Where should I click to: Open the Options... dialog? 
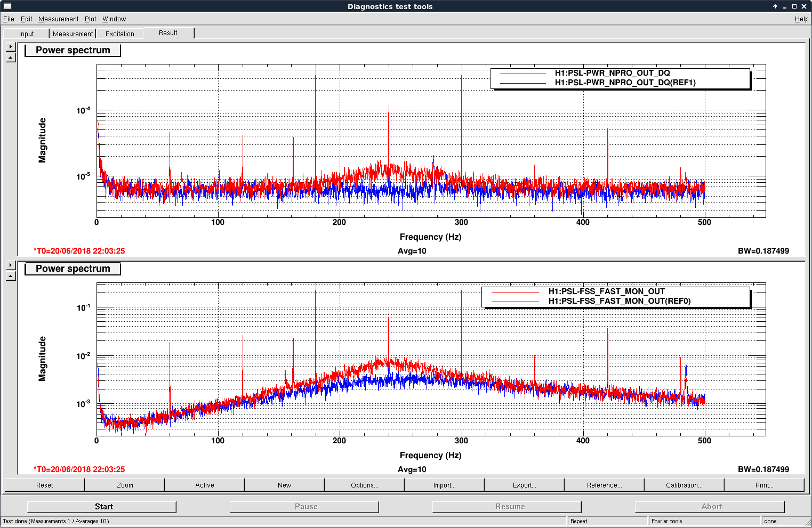[x=365, y=485]
